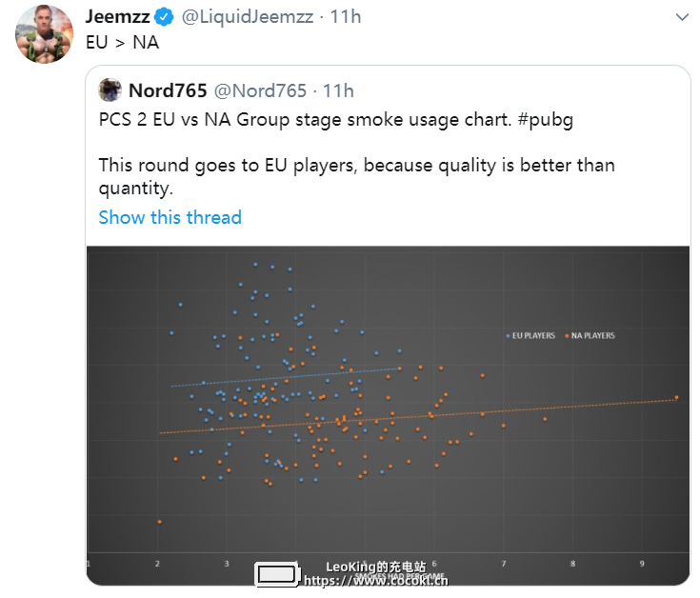Open Jeemzz profile avatar photo
700x598 pixels.
pos(44,34)
